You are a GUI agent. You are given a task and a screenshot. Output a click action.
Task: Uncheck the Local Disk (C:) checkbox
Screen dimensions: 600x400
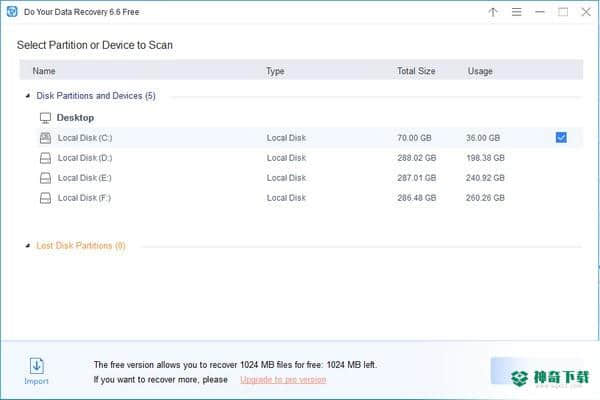561,137
